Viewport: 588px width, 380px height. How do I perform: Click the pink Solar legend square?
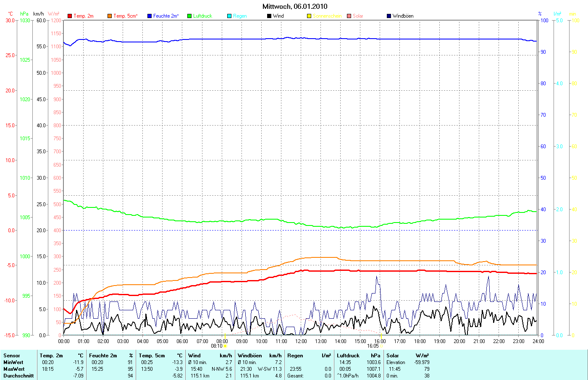(349, 16)
